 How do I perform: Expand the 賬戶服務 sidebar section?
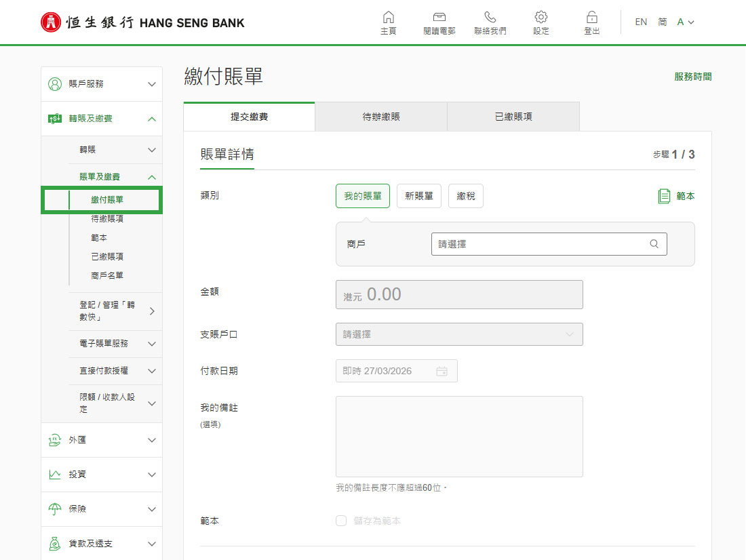tap(102, 84)
